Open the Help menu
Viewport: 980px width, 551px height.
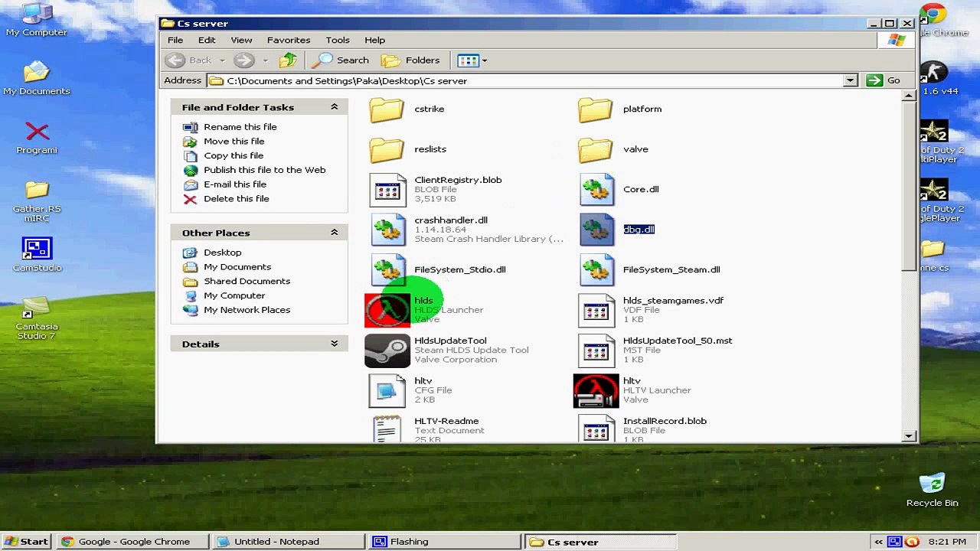374,40
